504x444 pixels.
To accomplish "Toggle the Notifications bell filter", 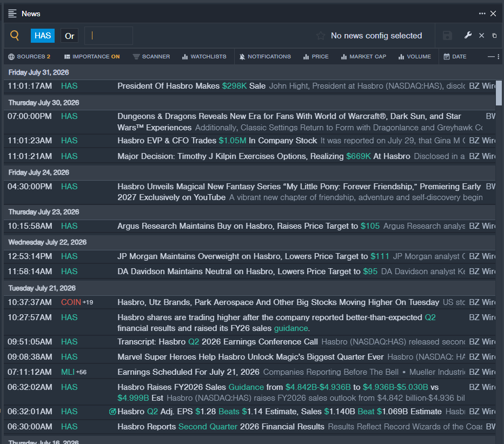I will pos(265,57).
